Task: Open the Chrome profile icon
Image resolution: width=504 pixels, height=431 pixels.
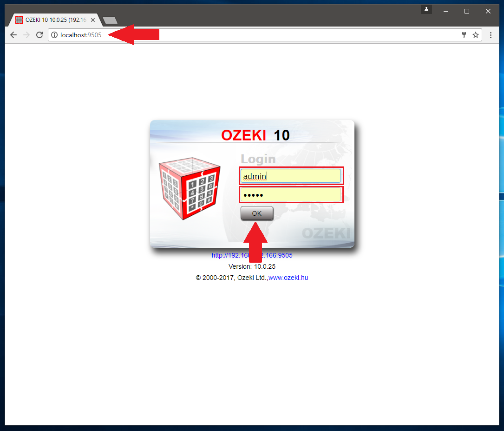Action: tap(426, 9)
